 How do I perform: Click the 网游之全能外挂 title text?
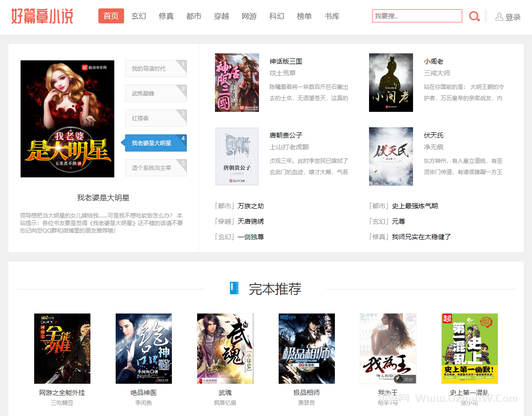(x=62, y=393)
